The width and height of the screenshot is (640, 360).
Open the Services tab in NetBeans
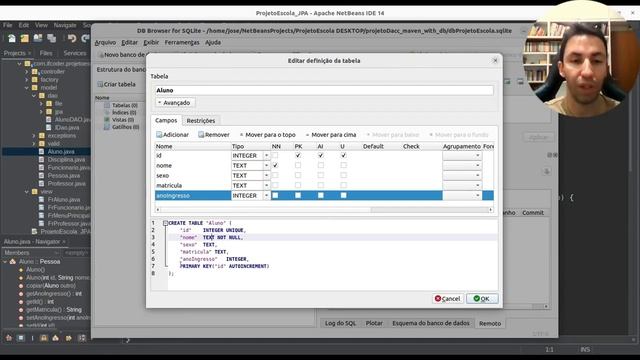pos(75,53)
